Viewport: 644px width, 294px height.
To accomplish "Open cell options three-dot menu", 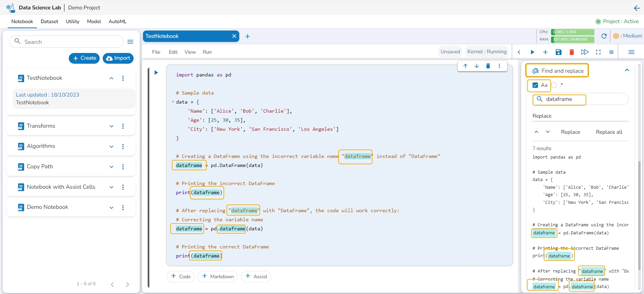I will (499, 66).
